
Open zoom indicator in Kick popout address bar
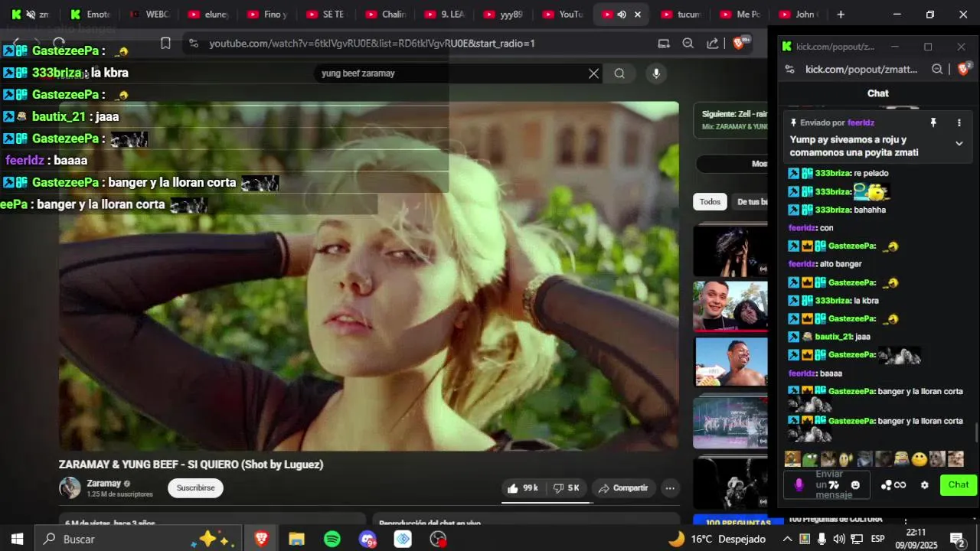(937, 69)
